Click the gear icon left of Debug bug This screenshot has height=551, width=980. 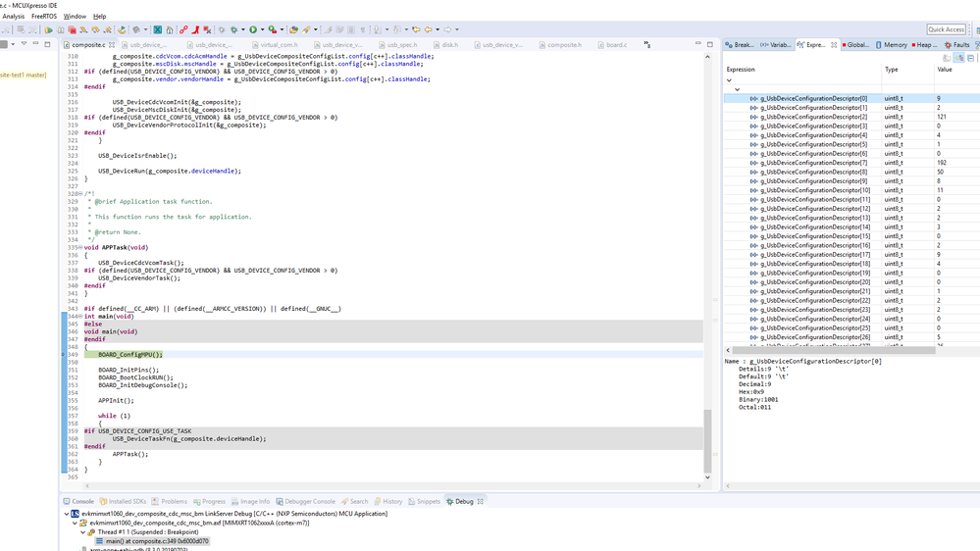[x=222, y=30]
